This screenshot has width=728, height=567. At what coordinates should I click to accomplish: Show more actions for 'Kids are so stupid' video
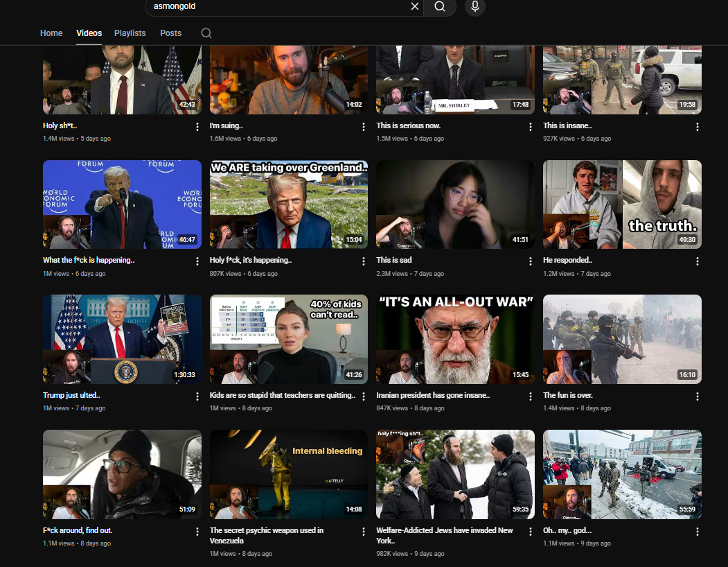tap(364, 396)
